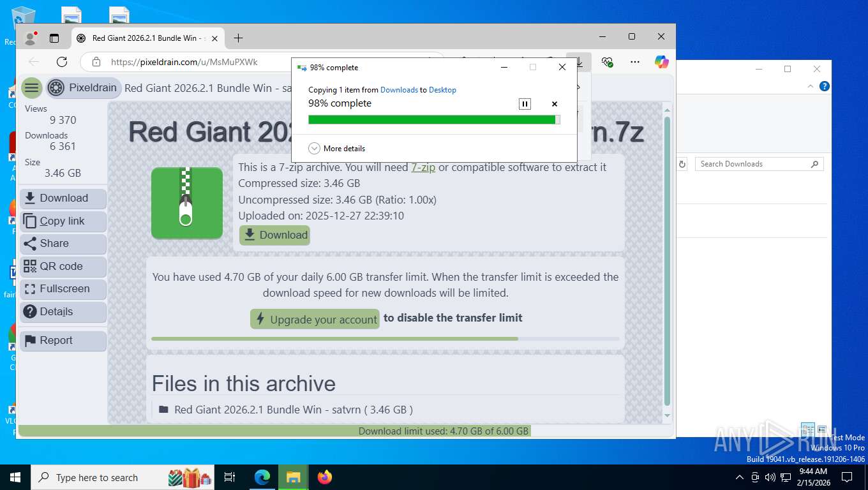Viewport: 868px width, 490px height.
Task: Open the notification center
Action: (x=847, y=477)
